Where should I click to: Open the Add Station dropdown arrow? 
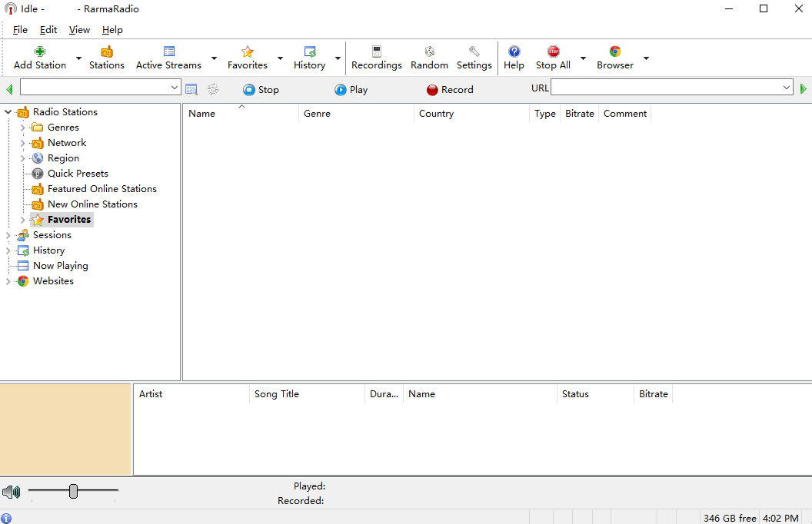tap(78, 58)
